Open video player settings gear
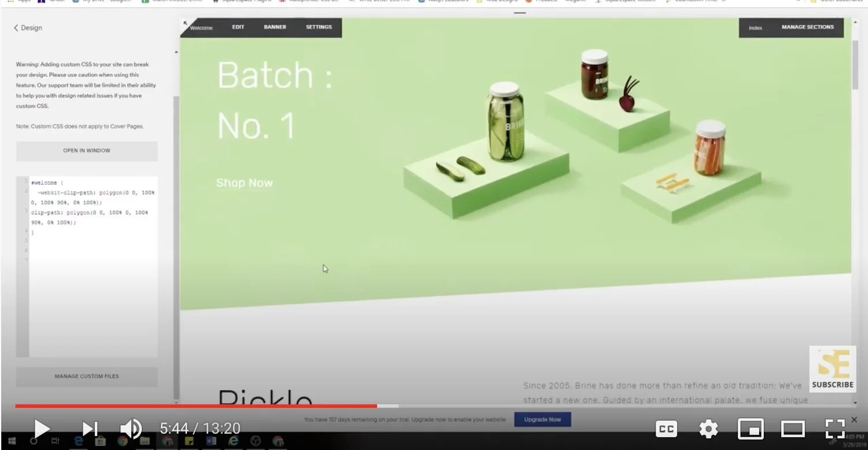 708,429
